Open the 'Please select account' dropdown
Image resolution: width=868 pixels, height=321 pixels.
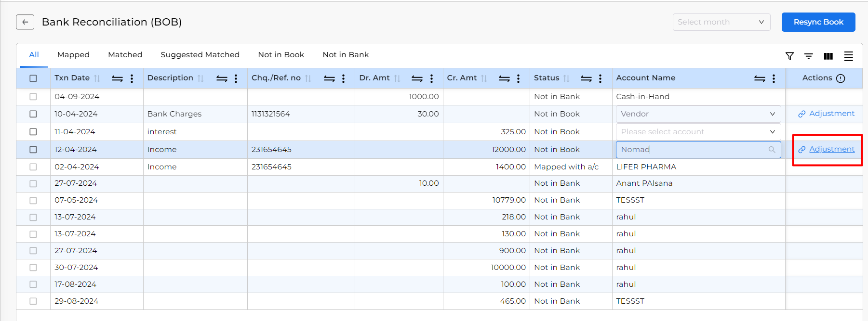pos(698,132)
